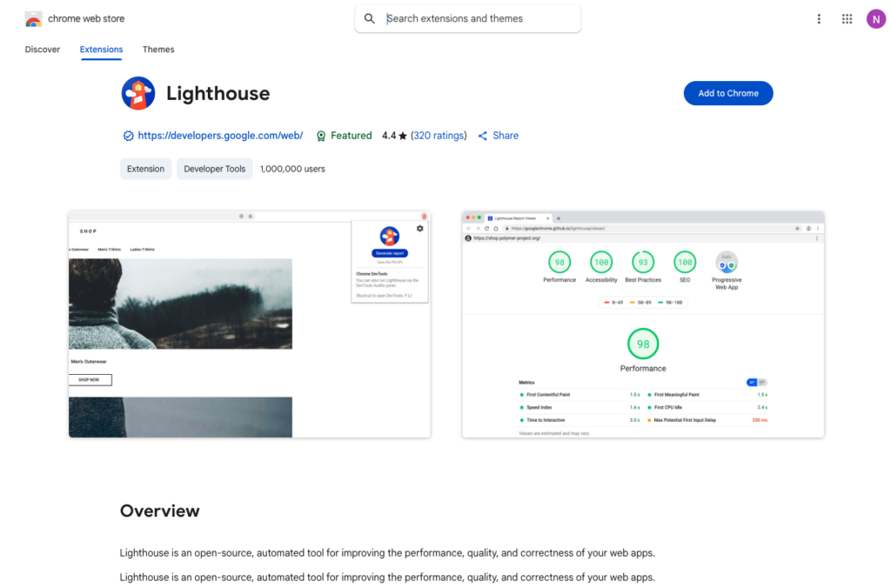Click First Contentful Paint metric row
Viewport: 891px width, 588px height.
579,394
